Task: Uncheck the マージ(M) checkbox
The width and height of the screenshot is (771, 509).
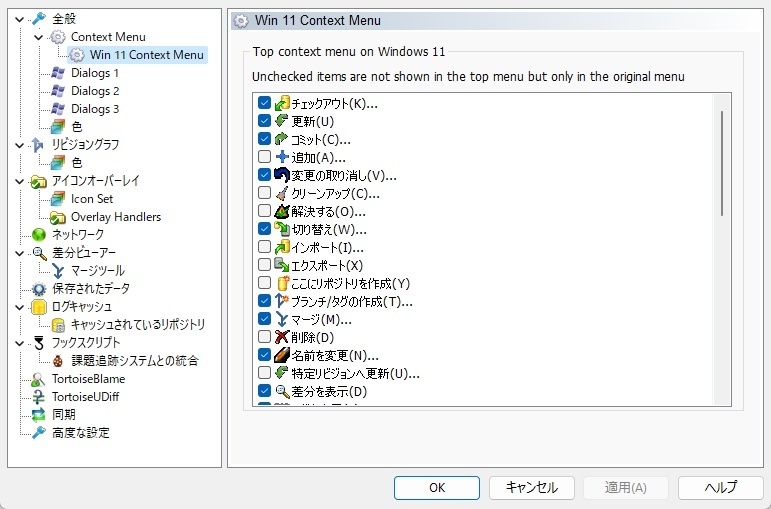Action: coord(264,319)
